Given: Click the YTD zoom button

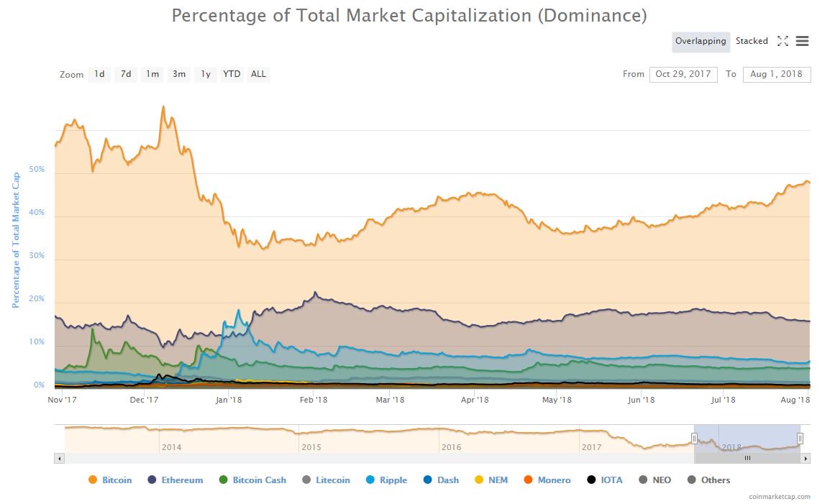Looking at the screenshot, I should (x=231, y=74).
